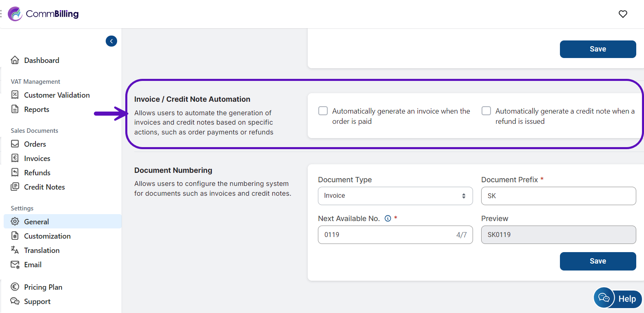
Task: Click the Next Available No. info icon
Action: tap(388, 219)
